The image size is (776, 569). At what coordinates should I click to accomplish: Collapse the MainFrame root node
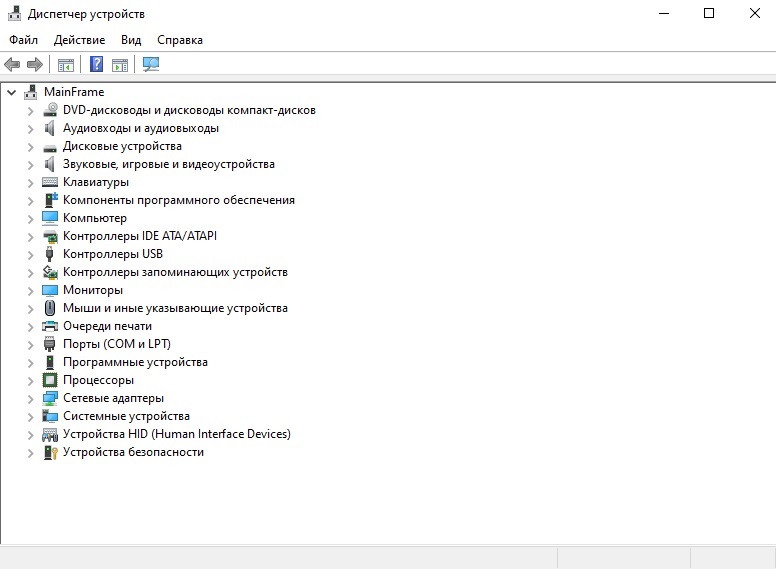tap(11, 92)
